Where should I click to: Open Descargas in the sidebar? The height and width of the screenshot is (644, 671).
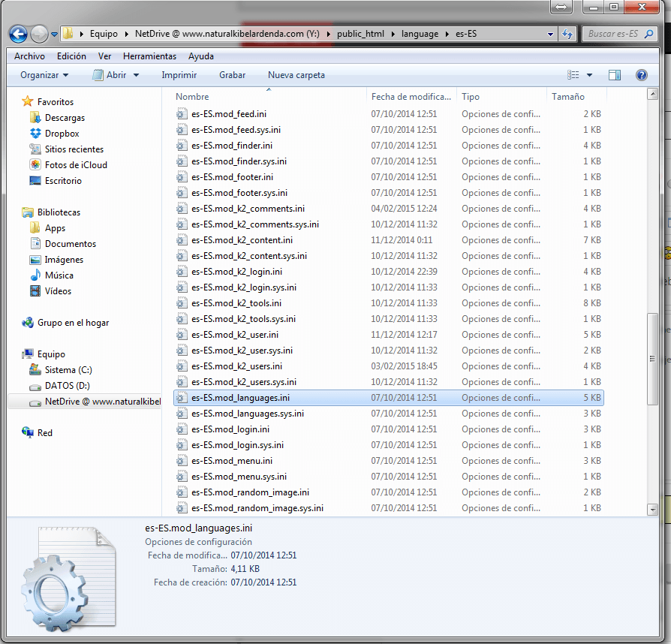click(65, 117)
